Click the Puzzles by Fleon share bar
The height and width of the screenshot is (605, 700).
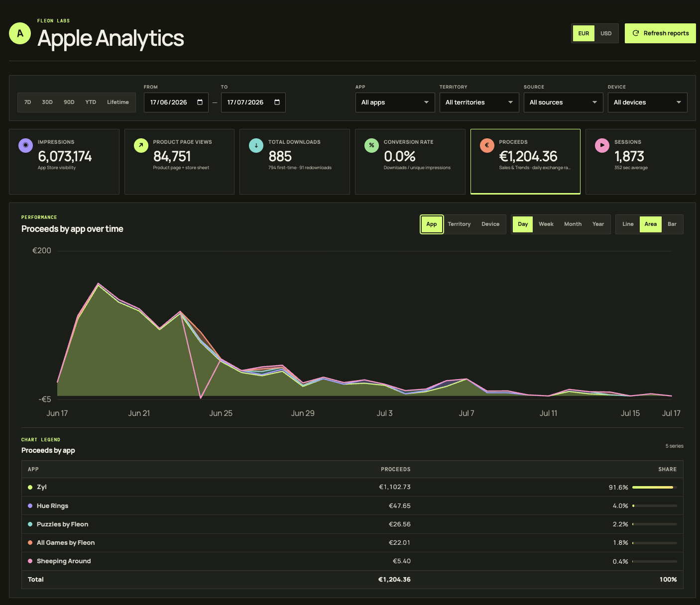tap(655, 524)
